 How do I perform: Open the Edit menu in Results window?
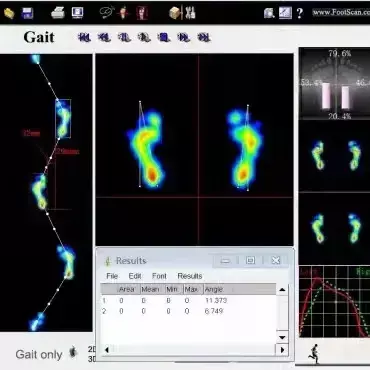(x=135, y=276)
